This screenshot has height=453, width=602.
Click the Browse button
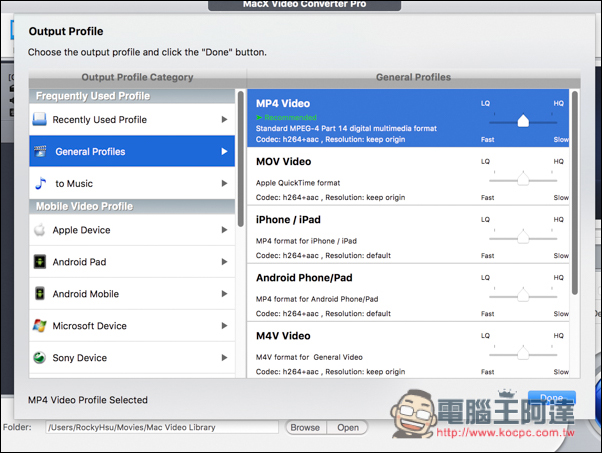305,428
